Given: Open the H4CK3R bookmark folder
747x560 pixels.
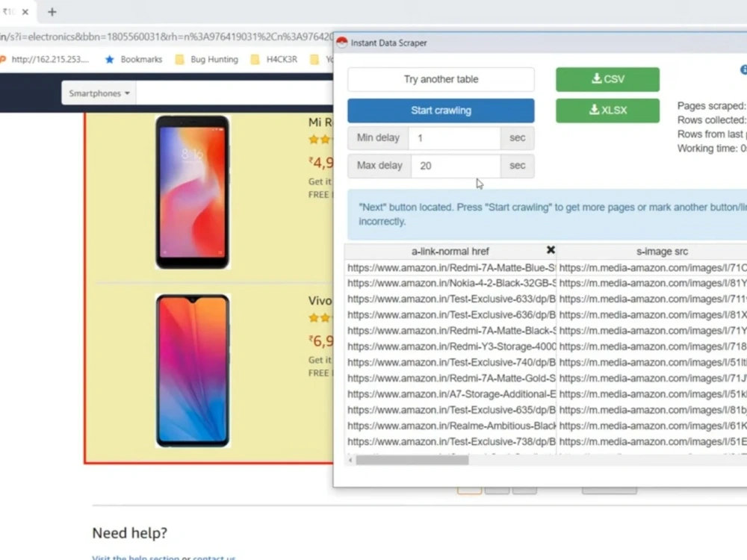Looking at the screenshot, I should 274,60.
